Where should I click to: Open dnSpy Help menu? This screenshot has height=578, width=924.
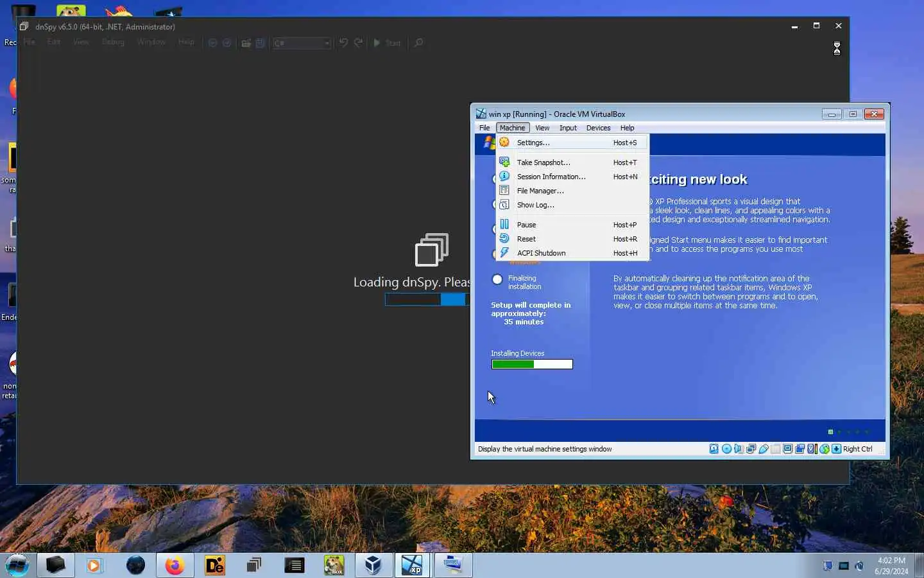click(x=186, y=42)
